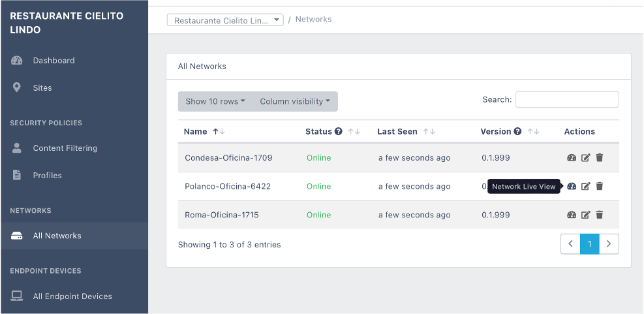The image size is (644, 314).
Task: Select page 1 in pagination
Action: click(589, 243)
